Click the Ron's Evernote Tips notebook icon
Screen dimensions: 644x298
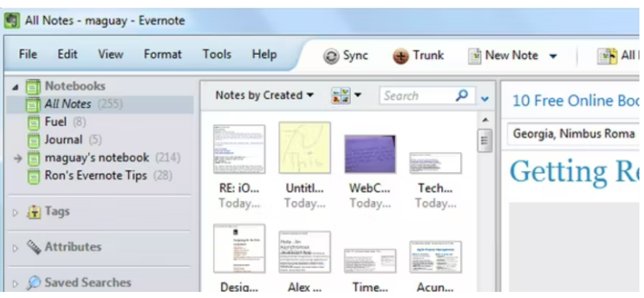[x=34, y=177]
